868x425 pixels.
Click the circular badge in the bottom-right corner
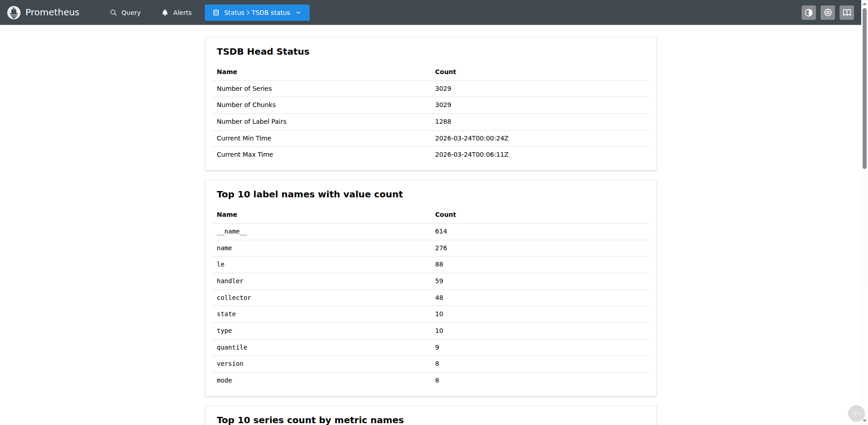pyautogui.click(x=856, y=413)
